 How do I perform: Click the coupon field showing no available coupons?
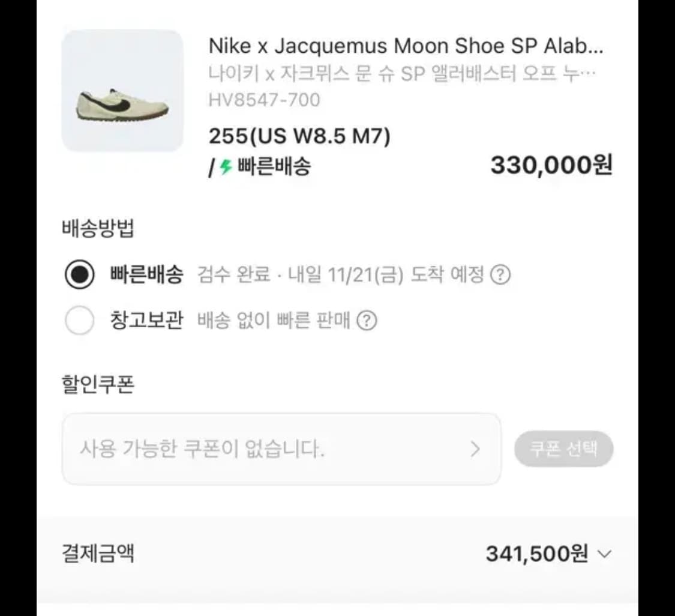pos(204,448)
